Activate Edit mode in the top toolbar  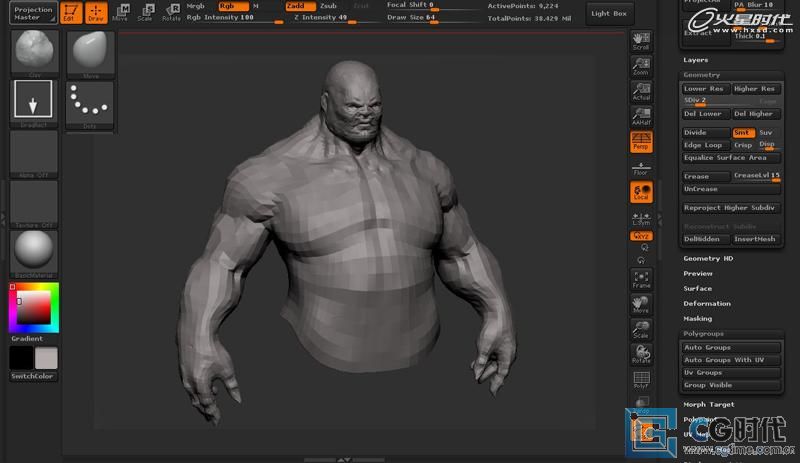(x=71, y=13)
